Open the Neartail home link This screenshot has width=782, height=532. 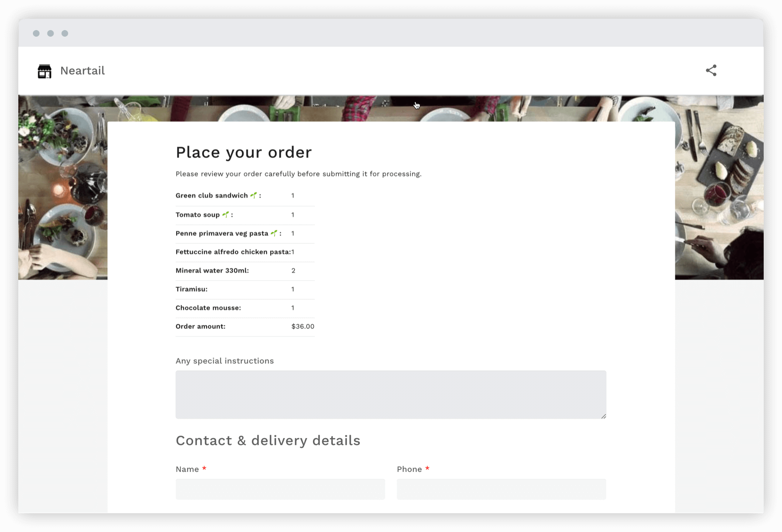tap(83, 70)
